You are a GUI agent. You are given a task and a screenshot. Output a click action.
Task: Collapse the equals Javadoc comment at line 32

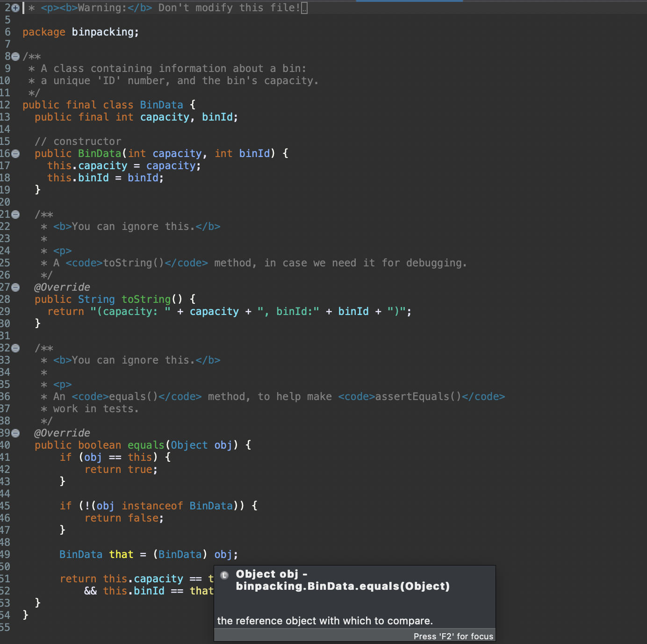[15, 348]
